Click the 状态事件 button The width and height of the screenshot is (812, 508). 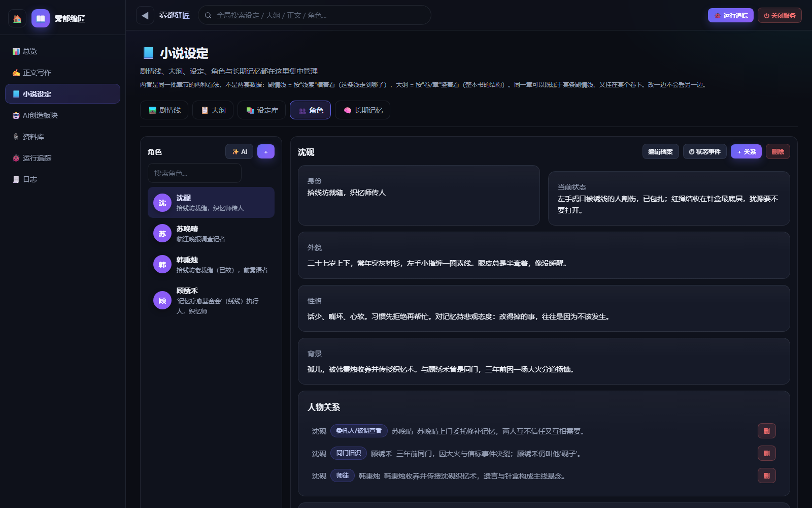[704, 151]
